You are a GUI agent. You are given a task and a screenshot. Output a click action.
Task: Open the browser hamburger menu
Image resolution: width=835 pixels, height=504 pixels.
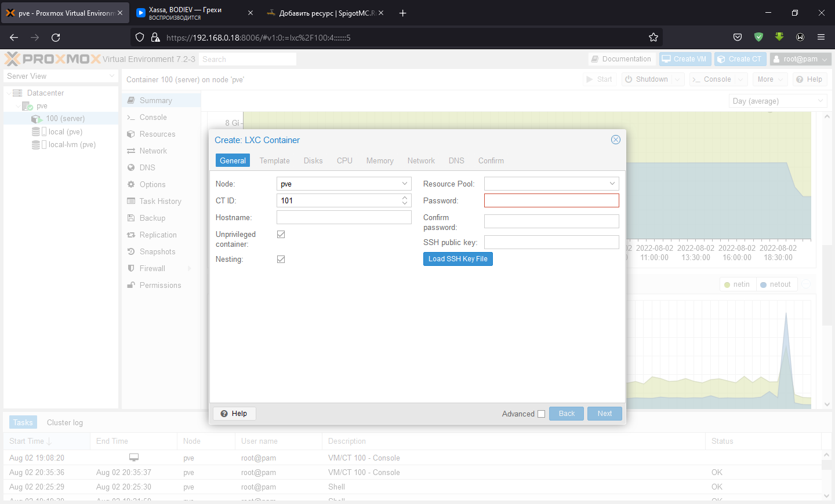(821, 37)
